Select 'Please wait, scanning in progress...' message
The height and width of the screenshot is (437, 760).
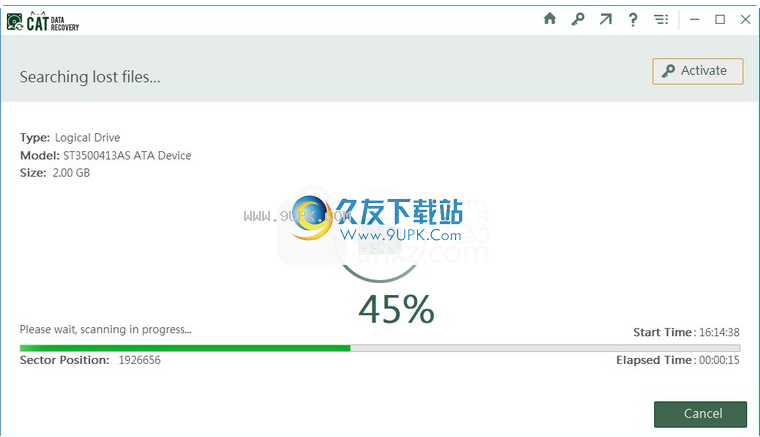[105, 329]
